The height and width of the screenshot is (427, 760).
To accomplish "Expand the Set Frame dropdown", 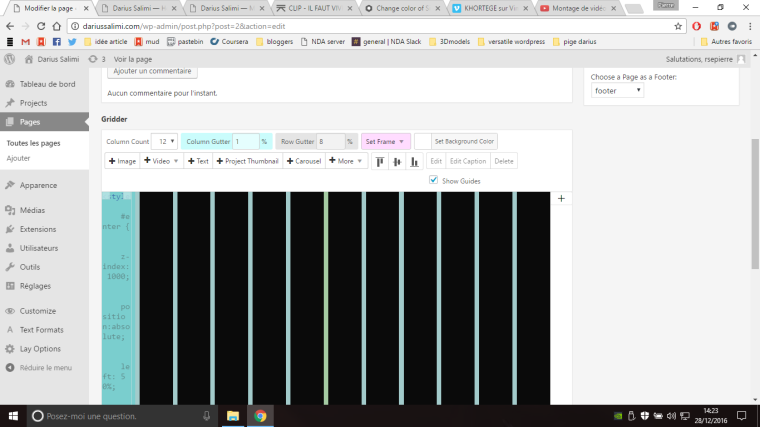I will 386,142.
